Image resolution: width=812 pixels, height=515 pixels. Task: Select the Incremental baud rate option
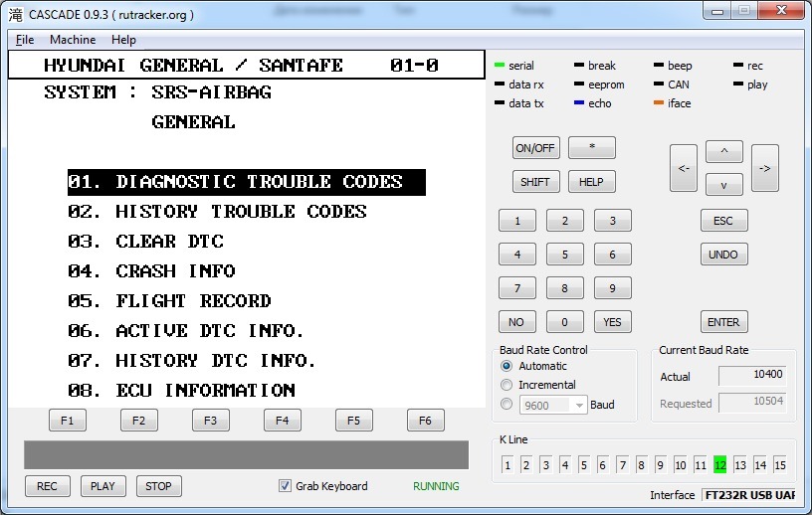pos(507,385)
